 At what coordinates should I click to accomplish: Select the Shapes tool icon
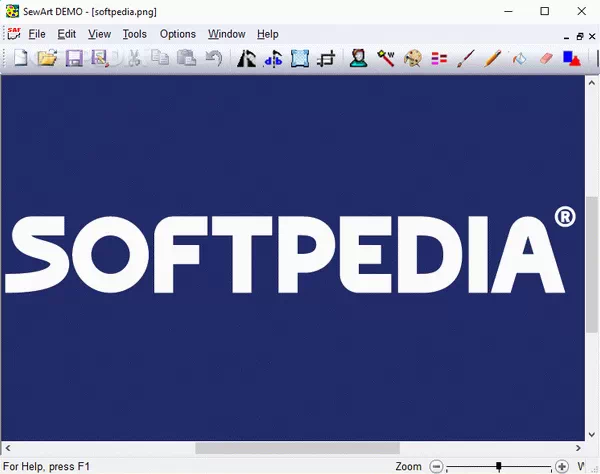pyautogui.click(x=572, y=59)
